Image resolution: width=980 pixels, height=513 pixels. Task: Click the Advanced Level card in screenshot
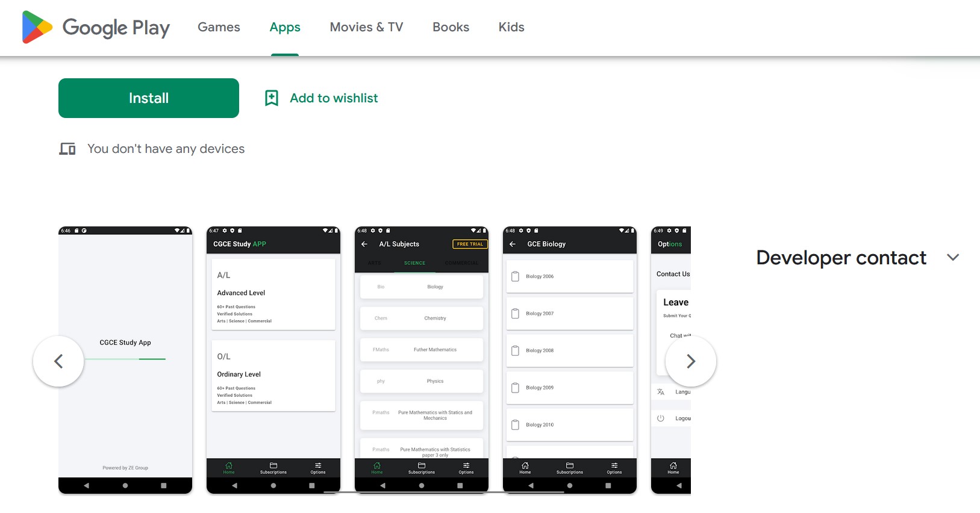tap(273, 294)
